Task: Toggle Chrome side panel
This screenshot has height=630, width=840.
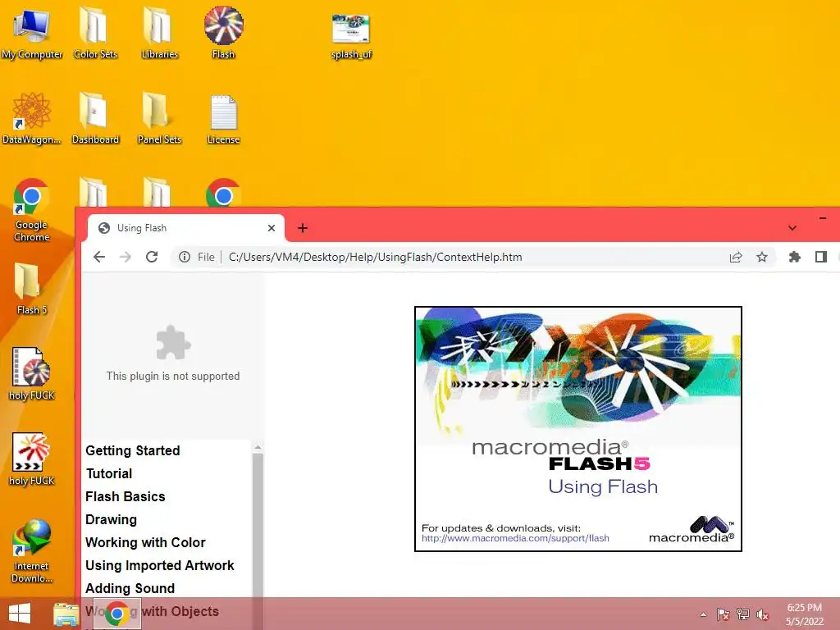Action: [x=820, y=257]
